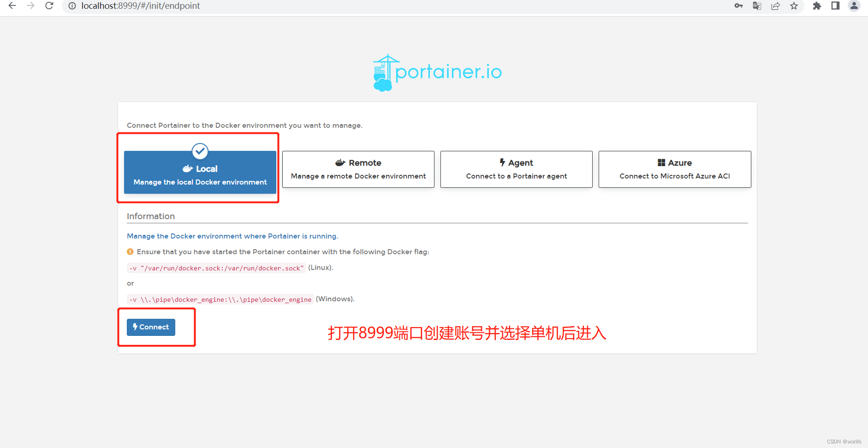
Task: Click the orange warning icon beside Ensure
Action: (x=130, y=252)
